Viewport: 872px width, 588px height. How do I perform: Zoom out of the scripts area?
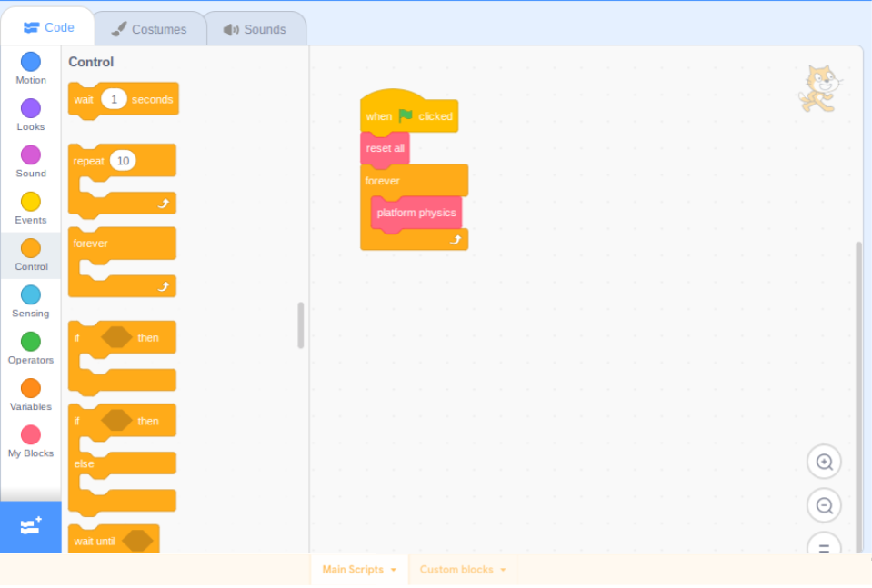point(824,505)
